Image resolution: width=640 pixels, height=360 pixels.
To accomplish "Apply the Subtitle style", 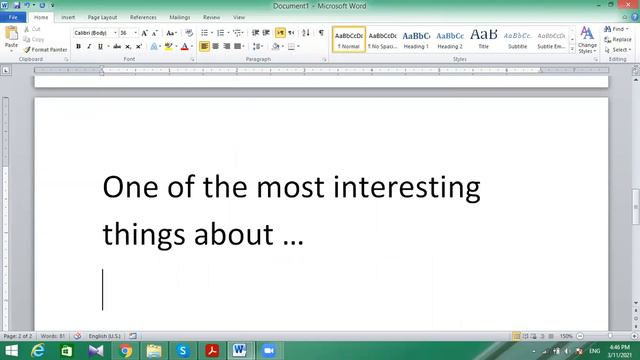I will point(518,40).
